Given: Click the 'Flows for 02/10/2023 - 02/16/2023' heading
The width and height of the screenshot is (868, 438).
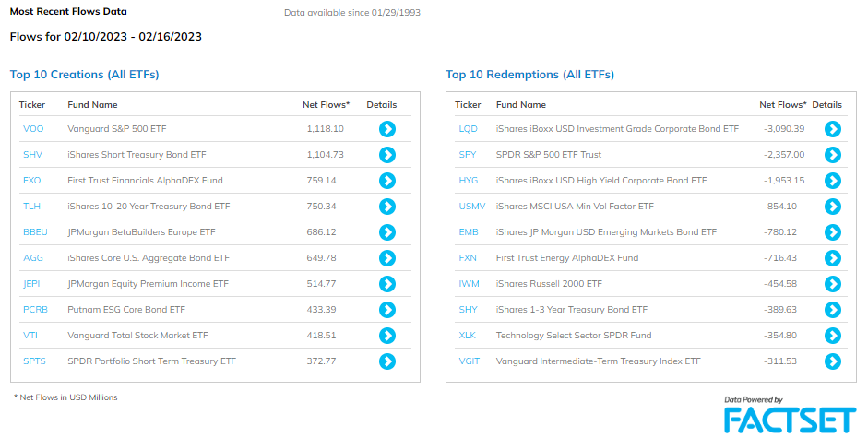Looking at the screenshot, I should click(x=106, y=37).
